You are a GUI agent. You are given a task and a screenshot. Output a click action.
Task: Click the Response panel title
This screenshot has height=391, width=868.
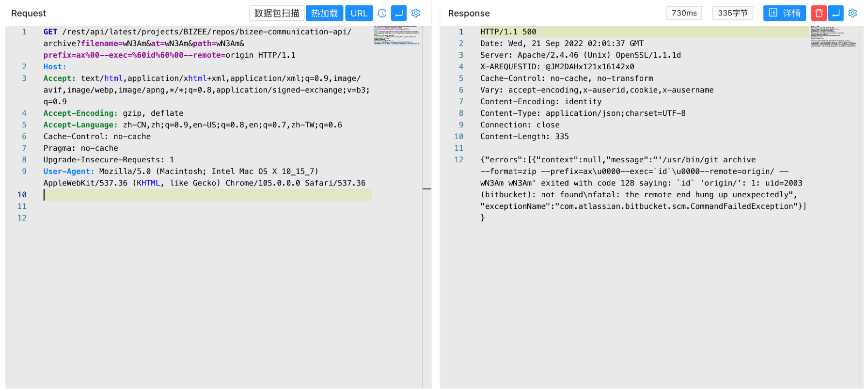469,13
